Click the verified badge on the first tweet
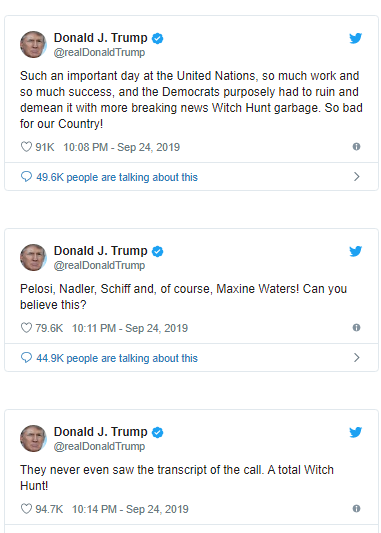The image size is (381, 533). (x=157, y=38)
